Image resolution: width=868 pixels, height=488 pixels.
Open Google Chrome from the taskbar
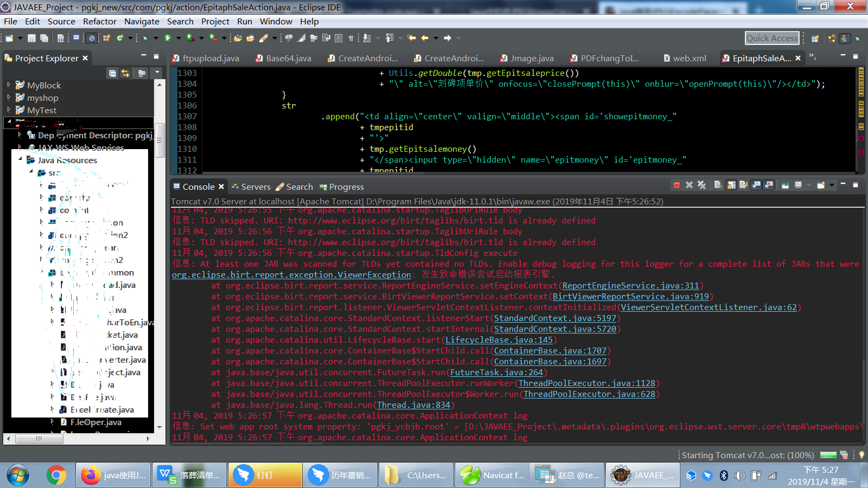point(56,475)
